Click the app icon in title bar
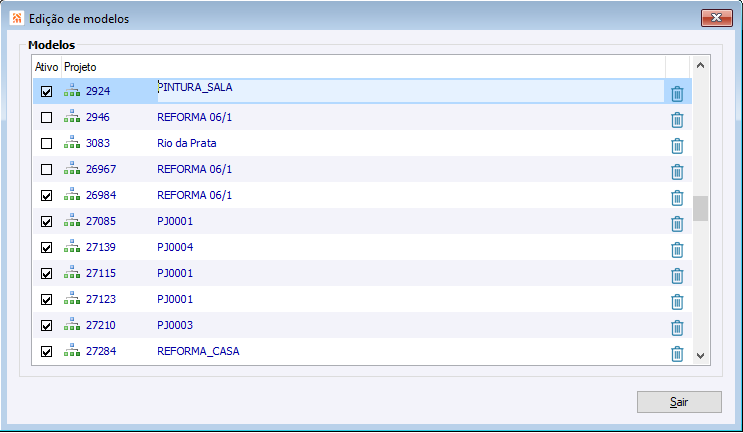 [17, 18]
